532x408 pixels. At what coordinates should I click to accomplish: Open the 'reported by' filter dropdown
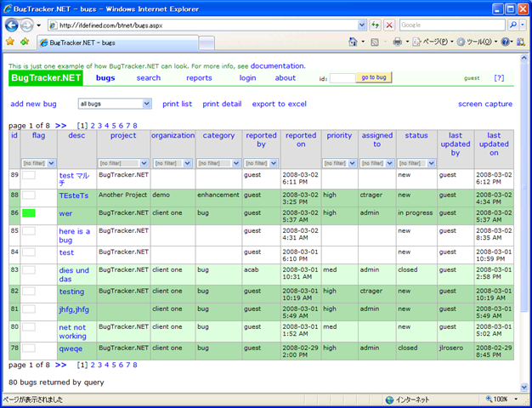(261, 163)
